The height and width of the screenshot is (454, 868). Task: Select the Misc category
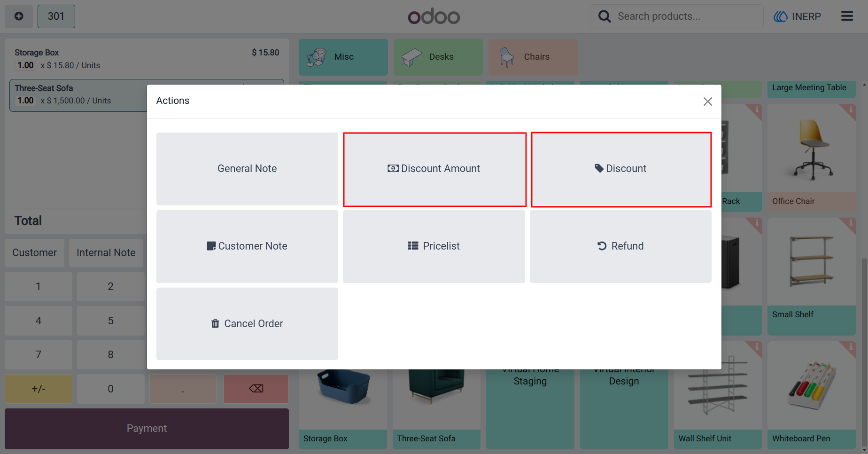[x=343, y=57]
